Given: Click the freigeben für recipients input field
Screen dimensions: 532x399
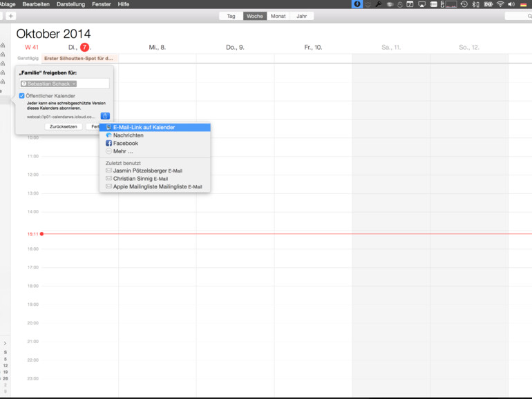Looking at the screenshot, I should coord(64,84).
